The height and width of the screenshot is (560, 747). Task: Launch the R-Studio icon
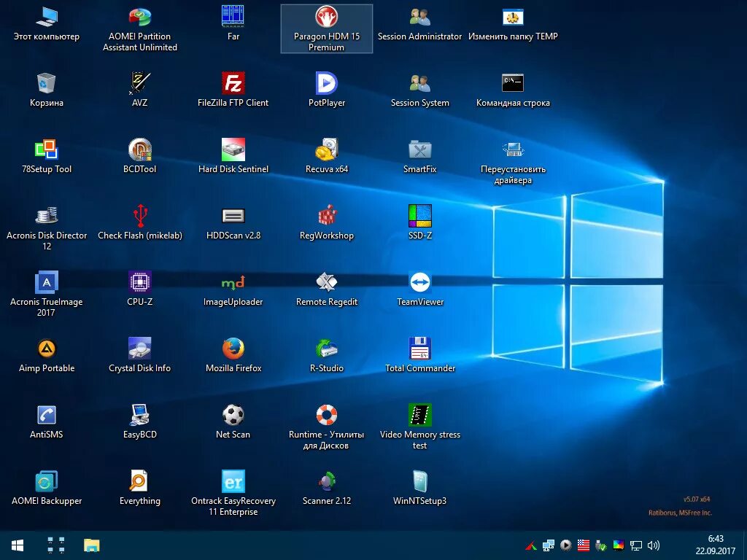[x=326, y=355]
